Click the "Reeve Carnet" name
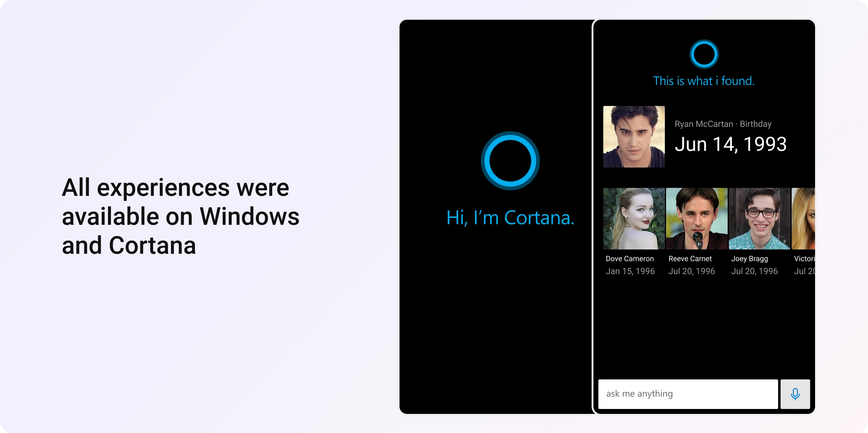This screenshot has height=433, width=868. (x=690, y=259)
